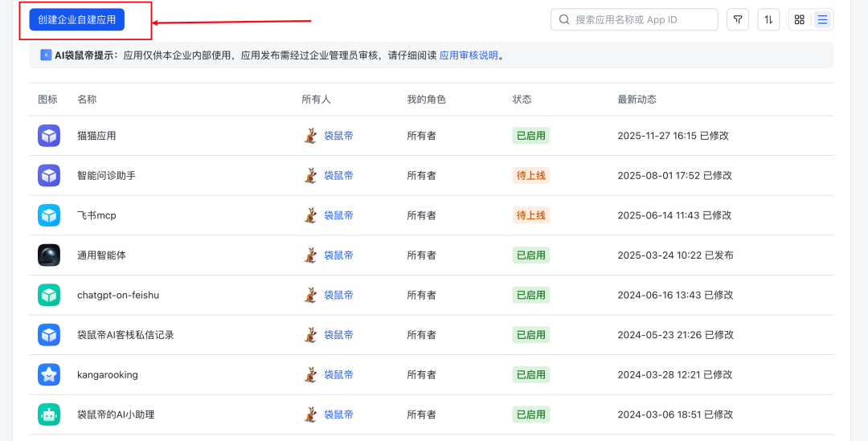Switch to list view layout
Image resolution: width=868 pixels, height=441 pixels.
click(822, 19)
